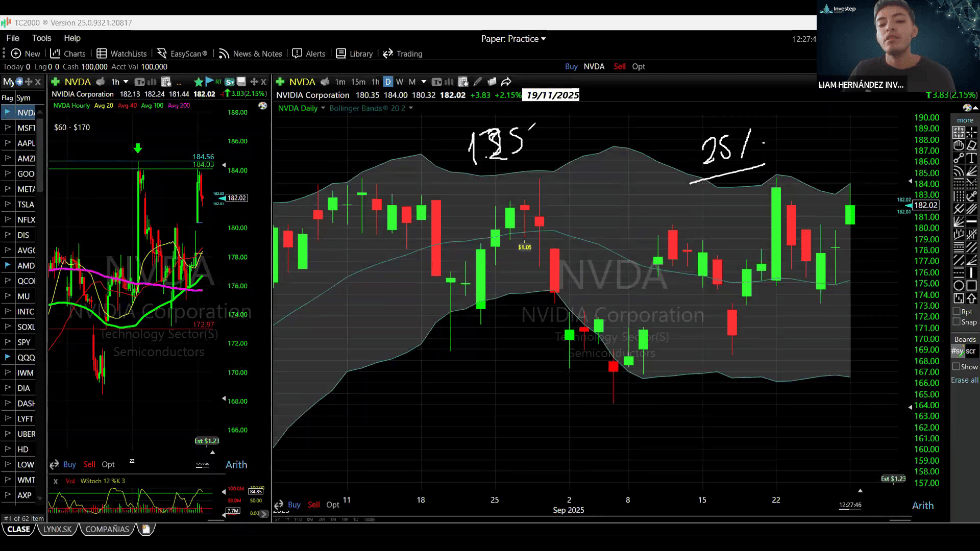Image resolution: width=980 pixels, height=551 pixels.
Task: Open the add indicator grid icon
Action: pyautogui.click(x=463, y=82)
